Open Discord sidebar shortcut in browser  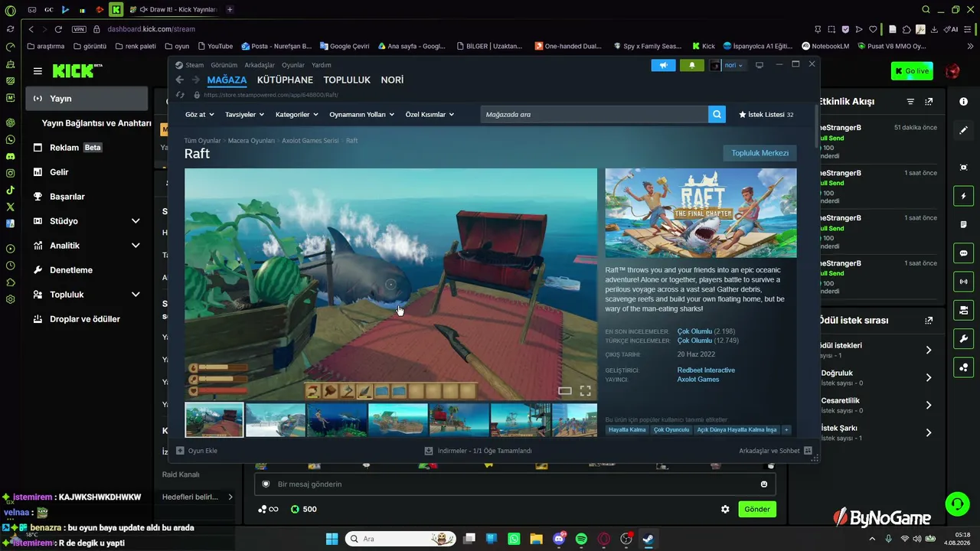tap(10, 156)
